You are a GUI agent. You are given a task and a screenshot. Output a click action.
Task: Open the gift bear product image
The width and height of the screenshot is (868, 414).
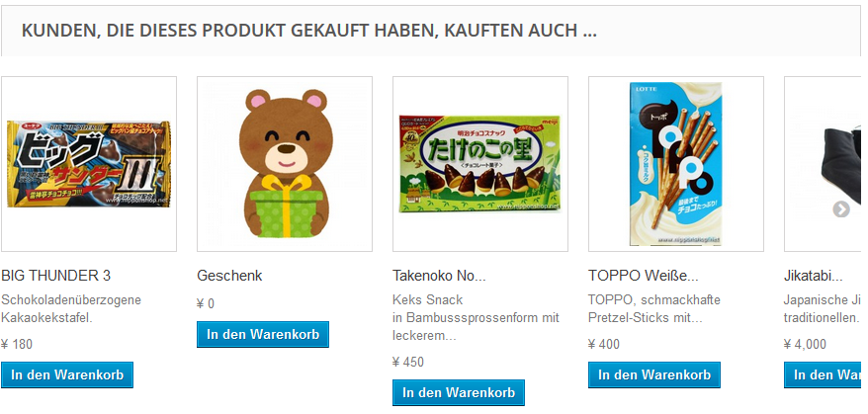click(285, 164)
